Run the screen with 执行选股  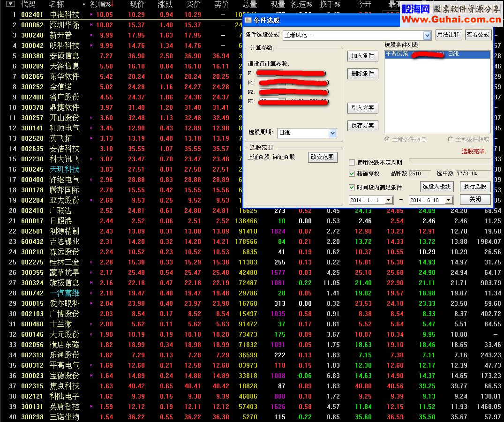(x=475, y=187)
